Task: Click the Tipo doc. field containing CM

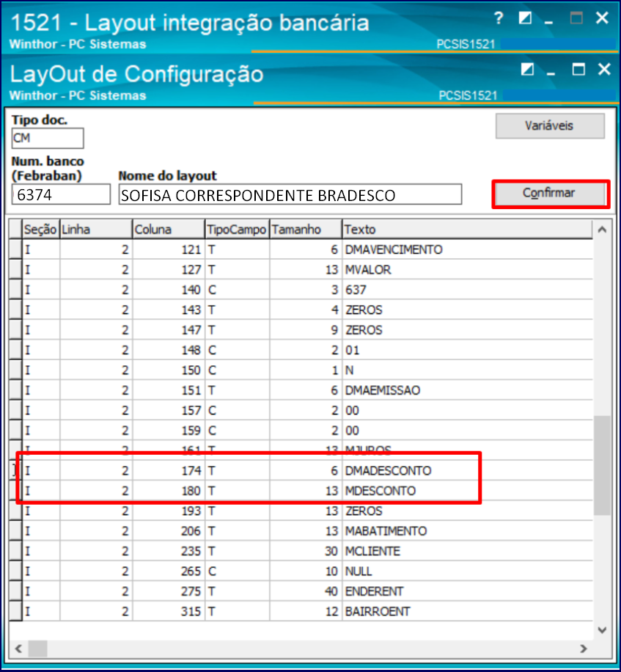Action: point(48,138)
